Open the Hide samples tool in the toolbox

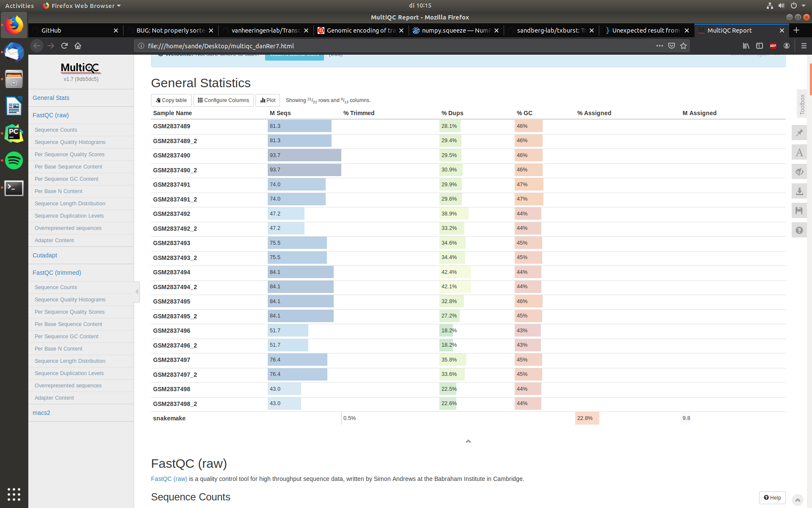pos(799,171)
